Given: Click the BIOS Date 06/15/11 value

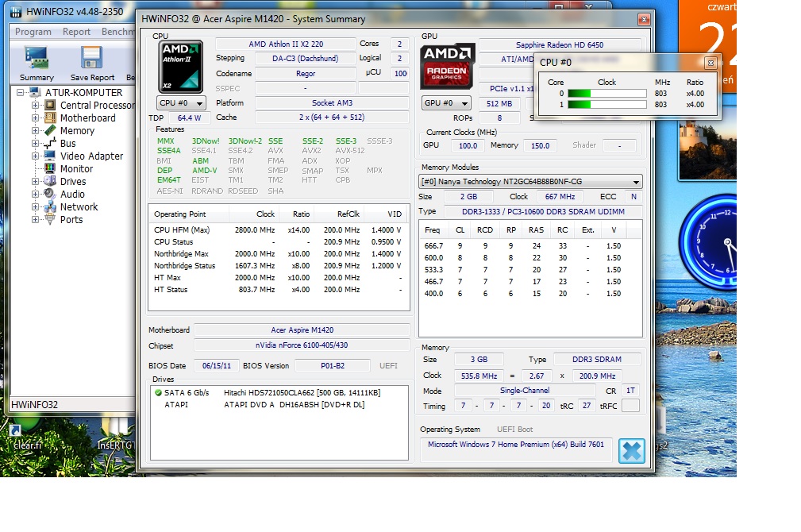Looking at the screenshot, I should 217,366.
